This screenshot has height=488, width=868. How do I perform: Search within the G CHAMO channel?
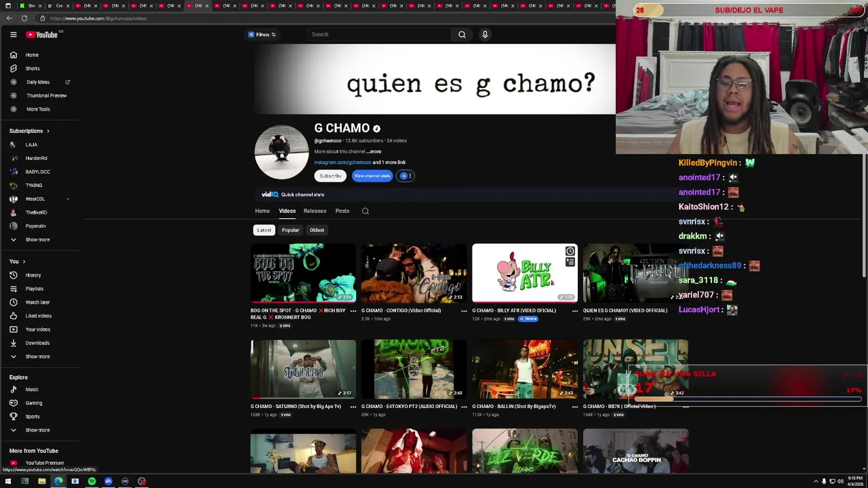coord(365,211)
